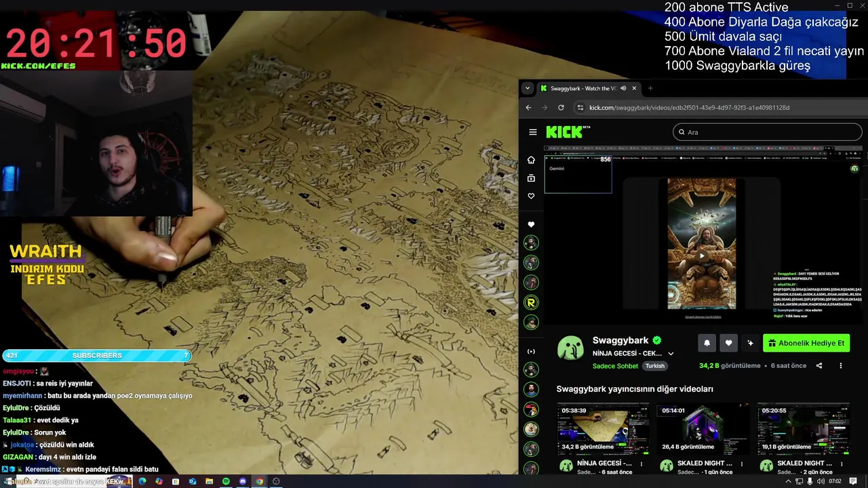The height and width of the screenshot is (488, 868).
Task: Open the Chrome tab search dropdown
Action: pos(528,88)
